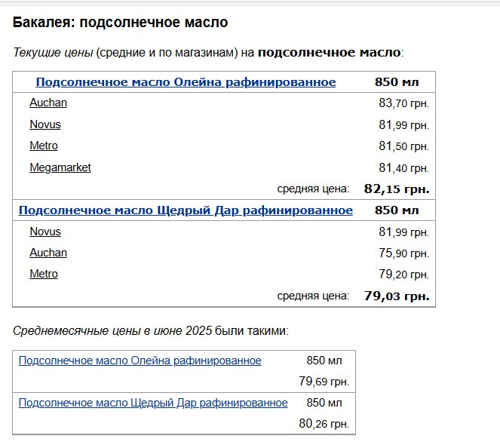Viewport: 500px width, 448px height.
Task: Click the June average price 79,69 грн.
Action: tap(324, 382)
